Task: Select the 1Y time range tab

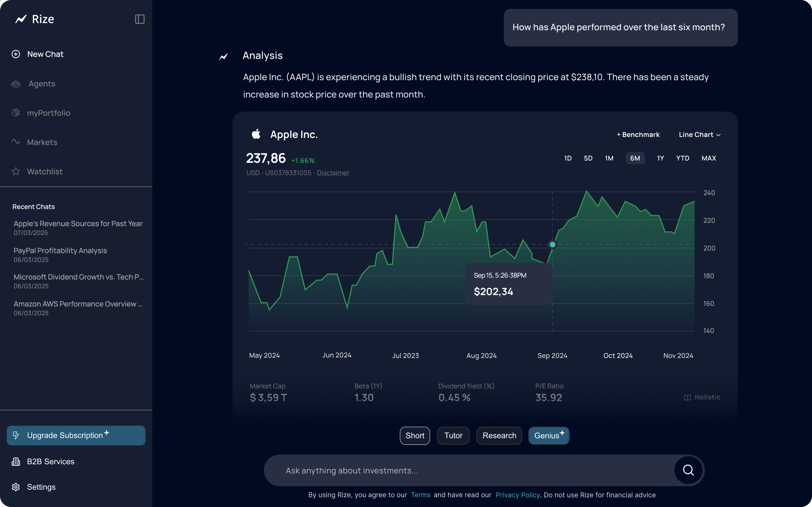Action: (659, 158)
